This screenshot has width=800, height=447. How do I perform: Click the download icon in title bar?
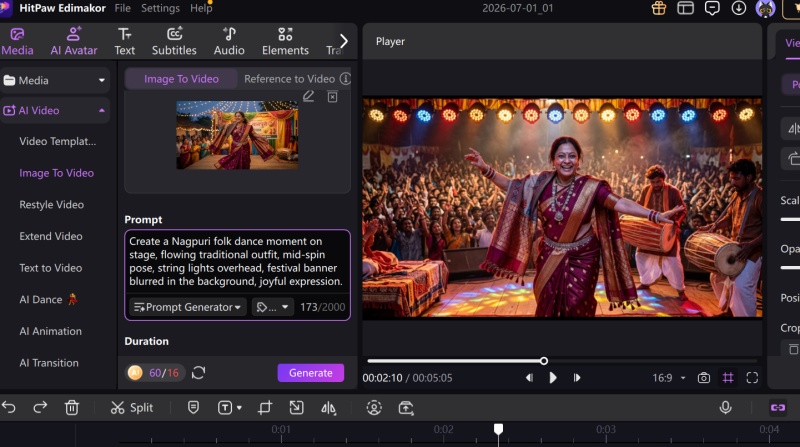[x=738, y=8]
